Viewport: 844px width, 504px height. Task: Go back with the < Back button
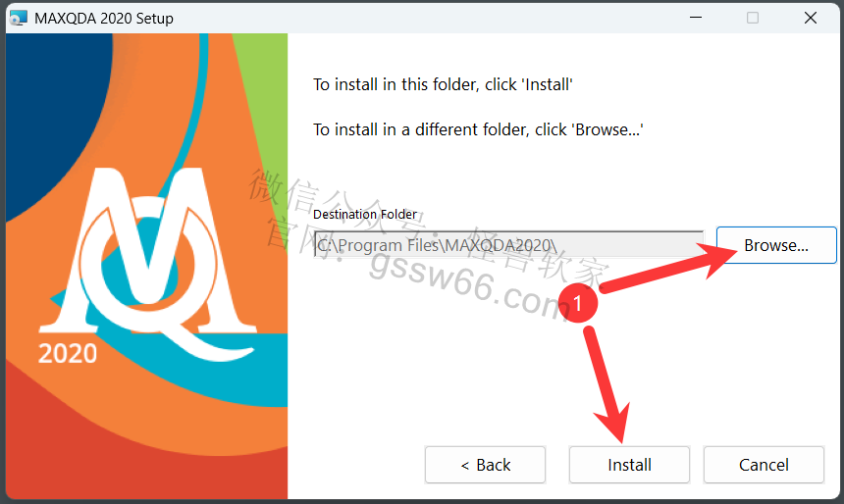pos(485,465)
